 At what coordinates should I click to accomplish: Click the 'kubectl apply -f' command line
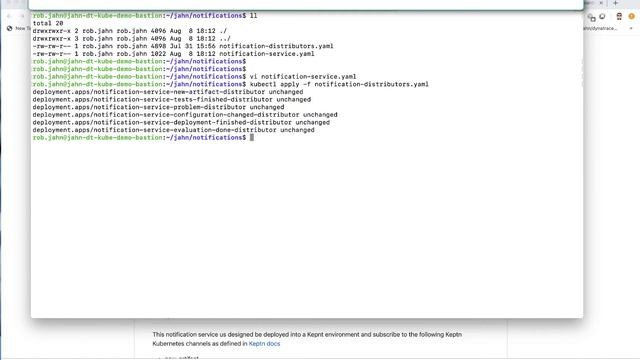pyautogui.click(x=339, y=84)
